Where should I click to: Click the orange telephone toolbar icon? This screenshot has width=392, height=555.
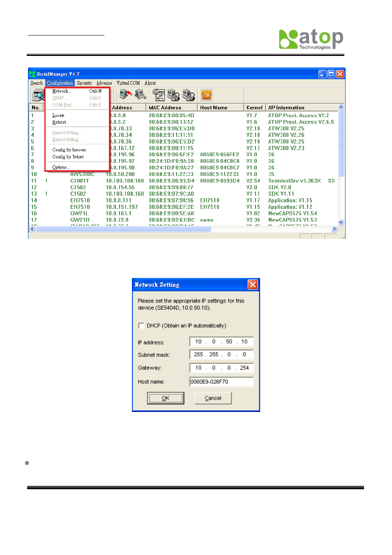pyautogui.click(x=207, y=95)
